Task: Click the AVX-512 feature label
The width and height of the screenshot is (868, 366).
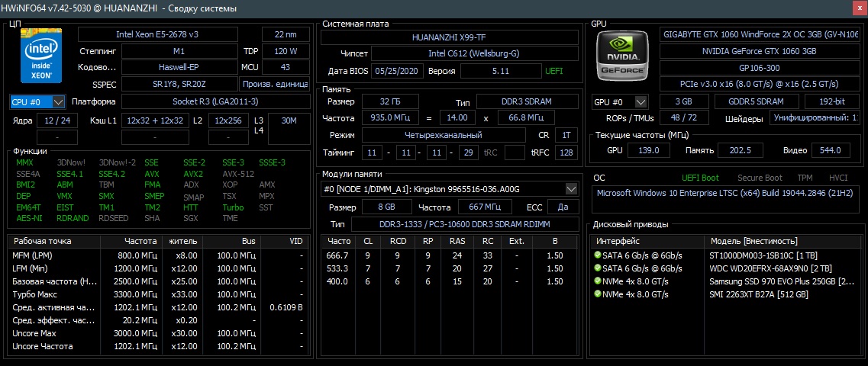Action: [x=238, y=174]
